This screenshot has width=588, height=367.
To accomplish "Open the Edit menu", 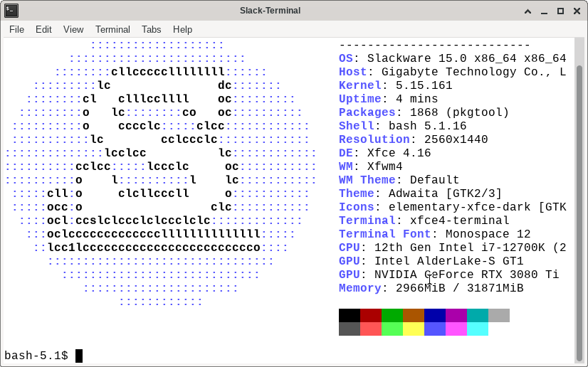I will point(43,29).
